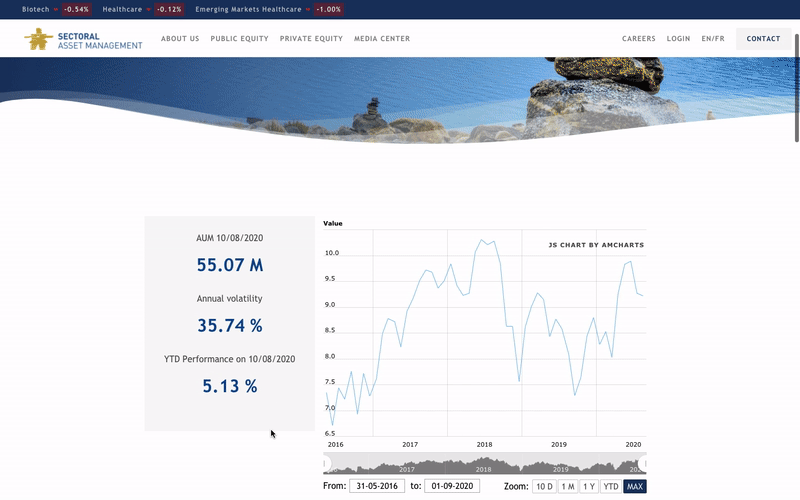Image resolution: width=800 pixels, height=500 pixels.
Task: Open the Private Equity menu
Action: [x=311, y=39]
